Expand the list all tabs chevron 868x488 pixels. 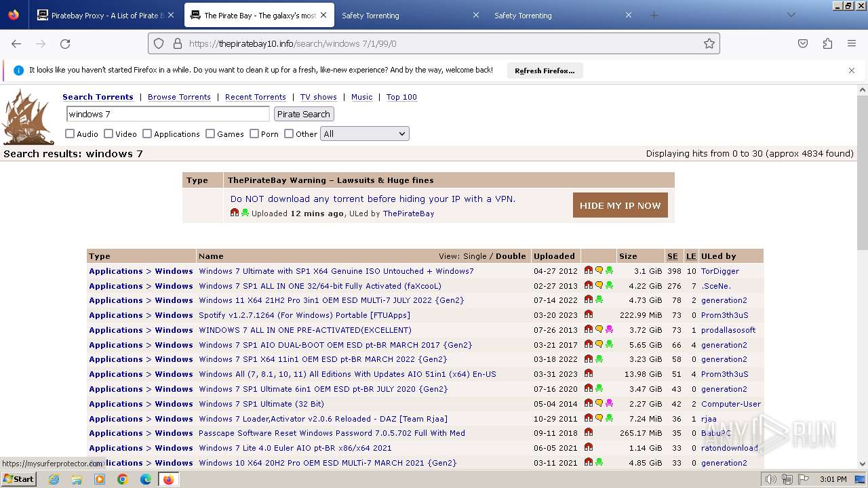pos(791,15)
